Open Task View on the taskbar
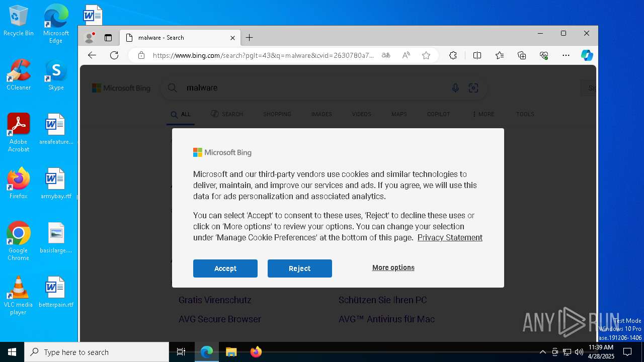The height and width of the screenshot is (362, 644). pyautogui.click(x=181, y=352)
